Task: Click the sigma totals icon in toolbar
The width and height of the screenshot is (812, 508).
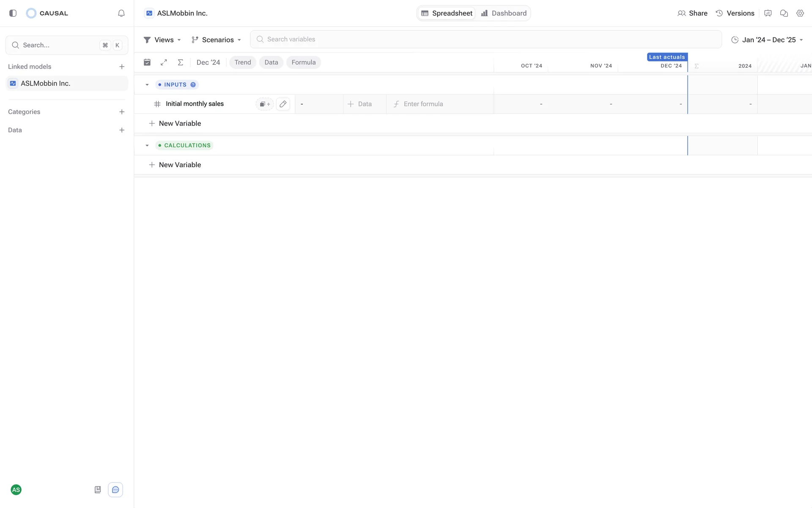Action: click(x=180, y=62)
